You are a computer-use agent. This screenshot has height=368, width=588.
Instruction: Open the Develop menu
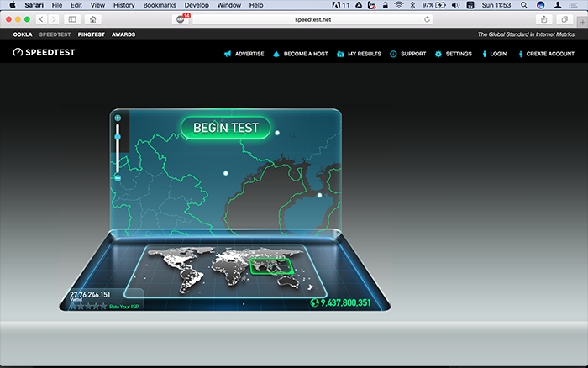pos(197,5)
